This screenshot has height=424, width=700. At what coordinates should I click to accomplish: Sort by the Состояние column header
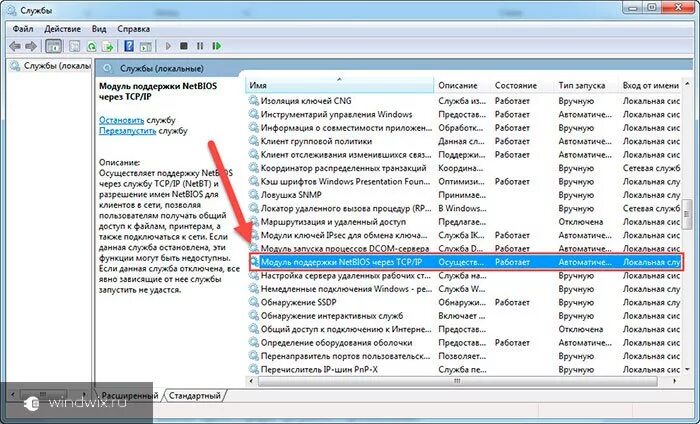pos(522,85)
